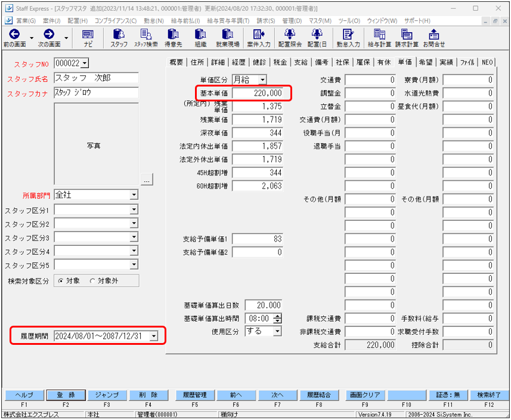Open the ツール(O) menu

(349, 21)
